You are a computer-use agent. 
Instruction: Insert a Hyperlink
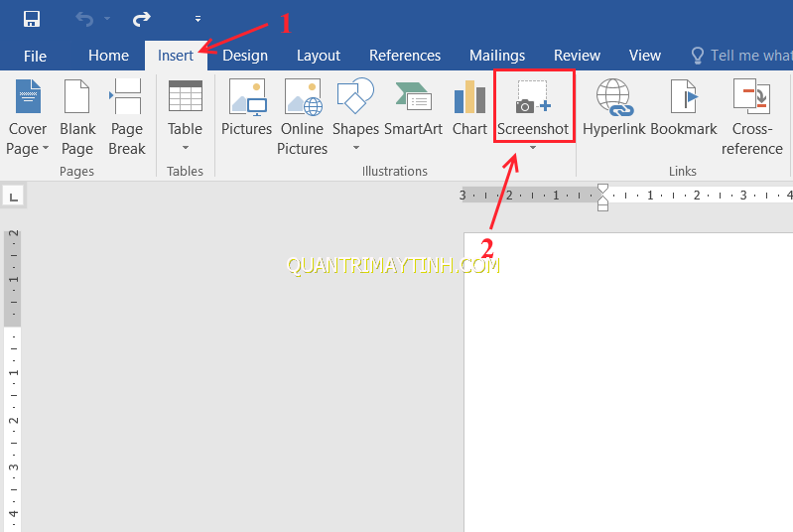(614, 107)
